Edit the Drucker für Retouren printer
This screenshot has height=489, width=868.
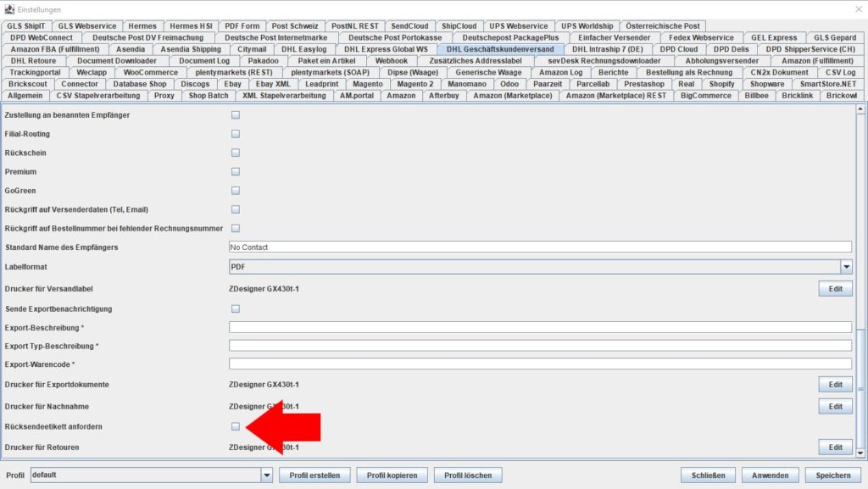pos(835,447)
